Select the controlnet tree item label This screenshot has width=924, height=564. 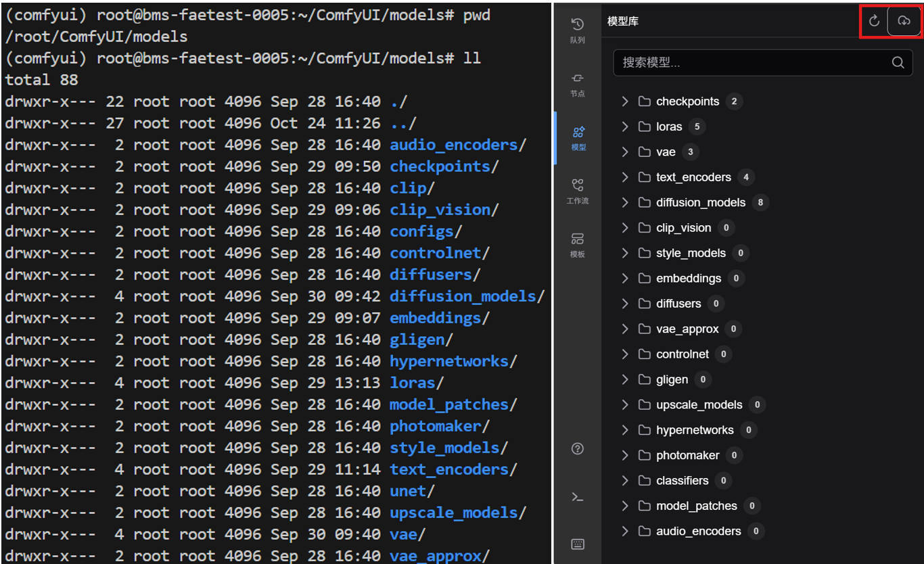(683, 354)
